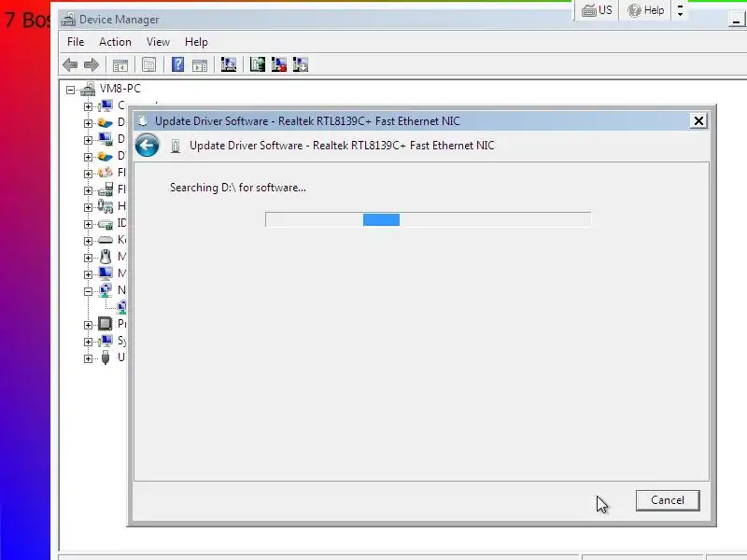Viewport: 747px width, 560px height.
Task: Select the Processors chip icon
Action: pos(106,324)
